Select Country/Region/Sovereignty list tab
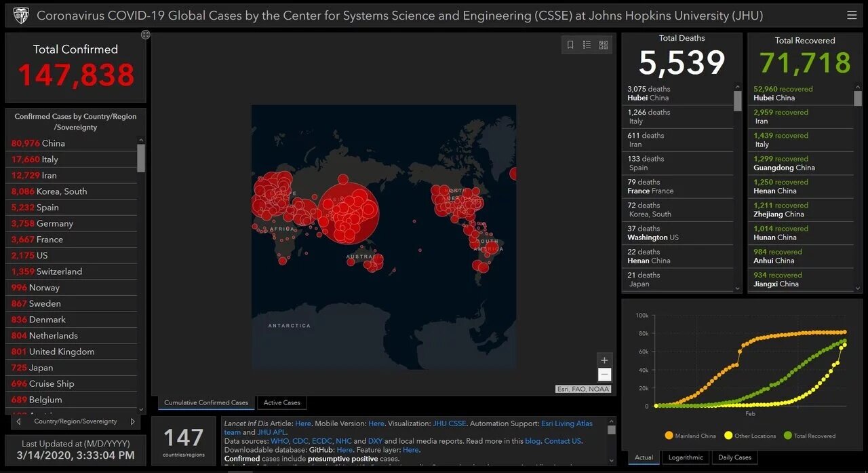This screenshot has width=868, height=473. tap(75, 421)
